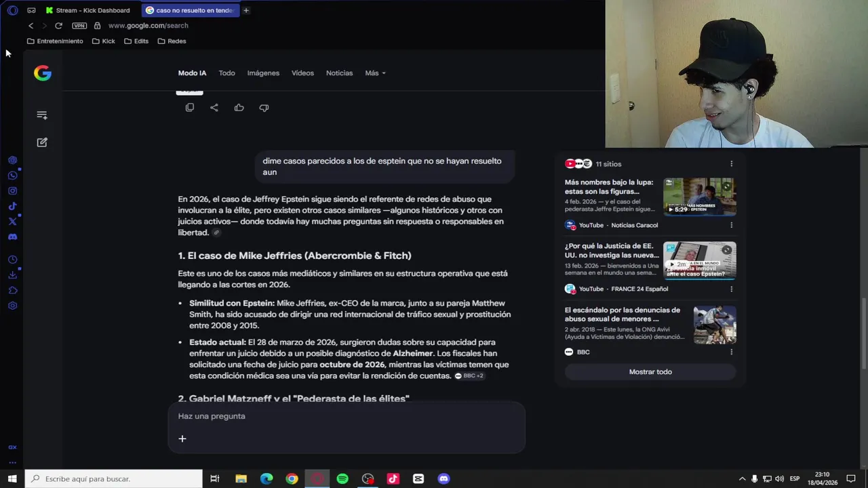Play Noticias Caracol 5:29 video thumbnail
The image size is (868, 488).
(x=699, y=197)
